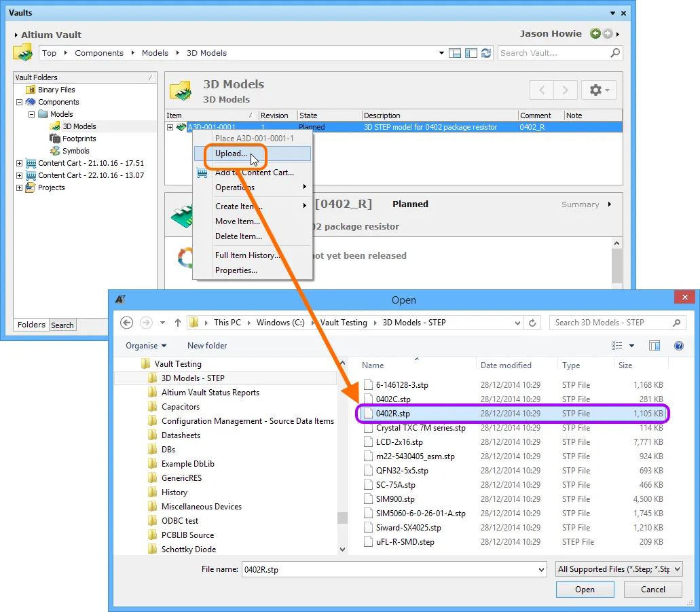700x612 pixels.
Task: Click the previous arrow button in 3D Models header
Action: (542, 90)
